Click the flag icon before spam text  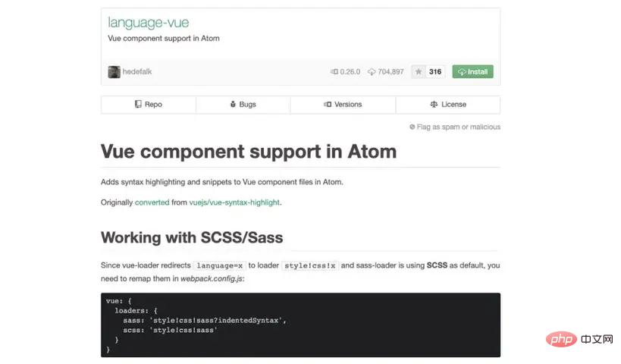(412, 127)
